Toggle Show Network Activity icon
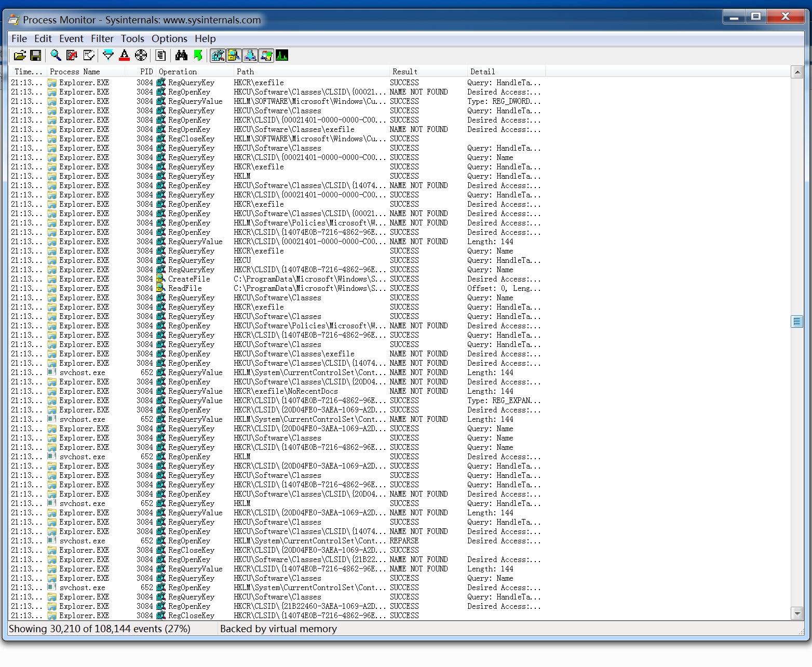Screen dimensions: 812x667 click(x=250, y=55)
